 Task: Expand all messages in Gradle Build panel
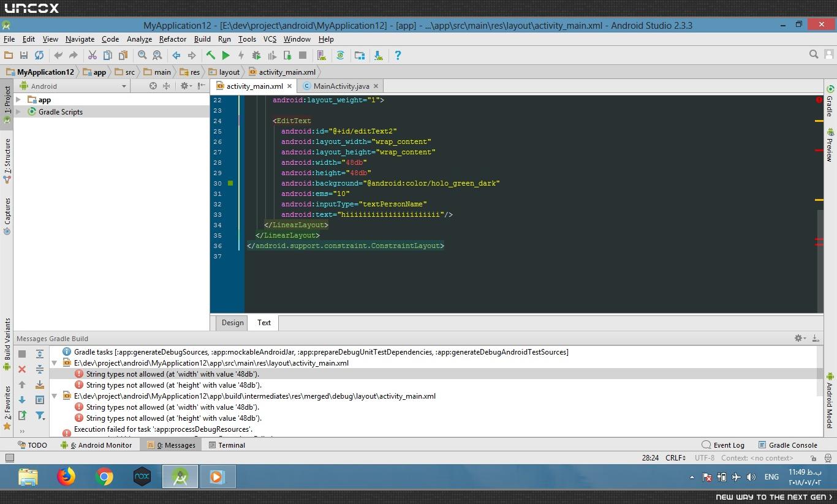click(x=40, y=354)
